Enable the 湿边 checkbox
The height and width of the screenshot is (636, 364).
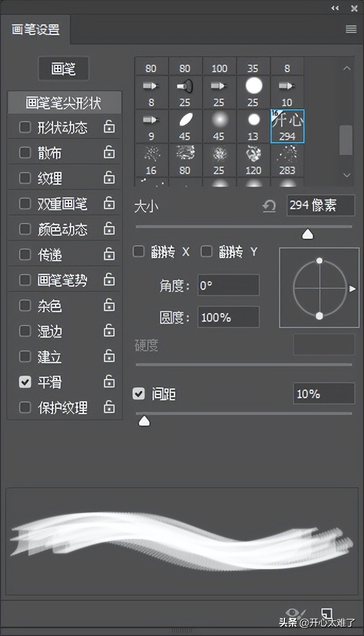coord(25,331)
